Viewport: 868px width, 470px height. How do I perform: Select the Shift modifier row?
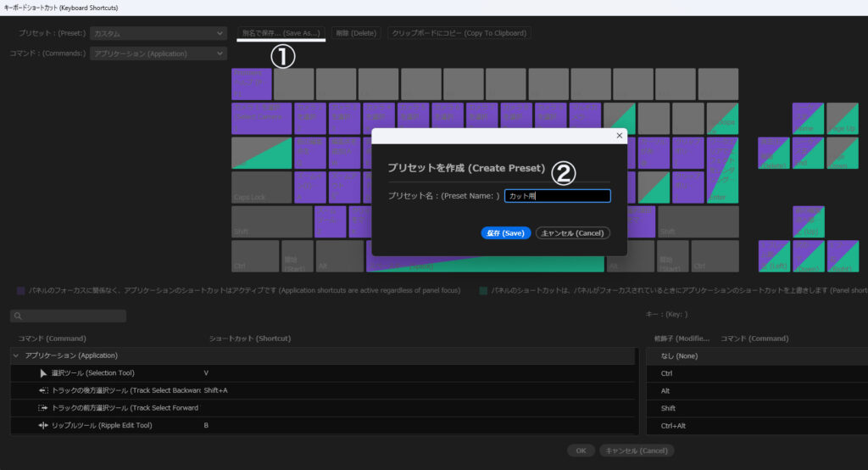757,408
